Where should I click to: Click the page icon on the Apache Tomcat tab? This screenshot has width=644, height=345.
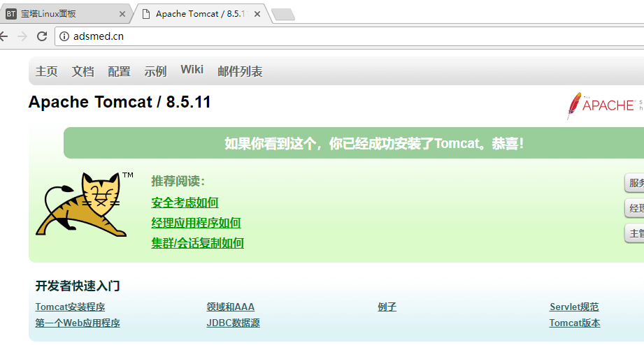pyautogui.click(x=146, y=14)
